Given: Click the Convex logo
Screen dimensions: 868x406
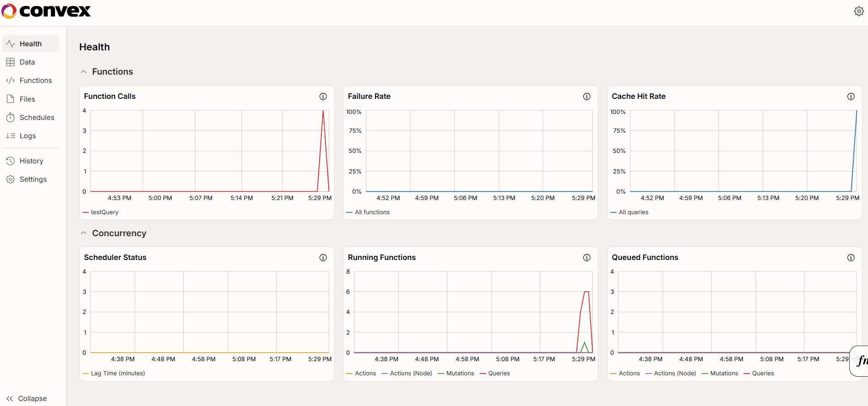Looking at the screenshot, I should [46, 11].
